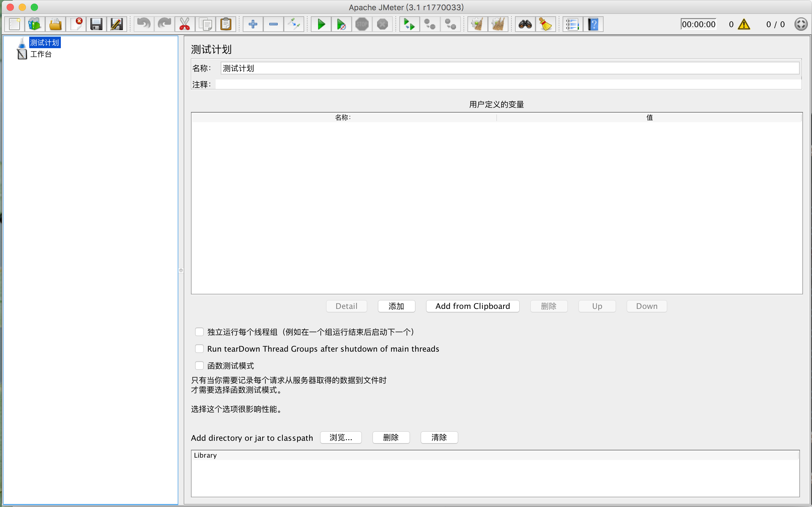Save the test plan with floppy icon
The width and height of the screenshot is (812, 507).
click(x=96, y=24)
